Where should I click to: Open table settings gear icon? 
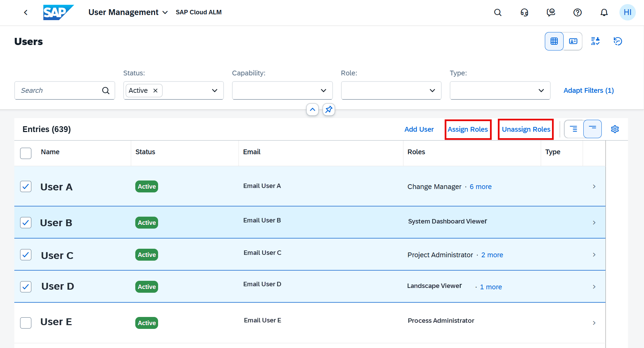click(x=615, y=129)
